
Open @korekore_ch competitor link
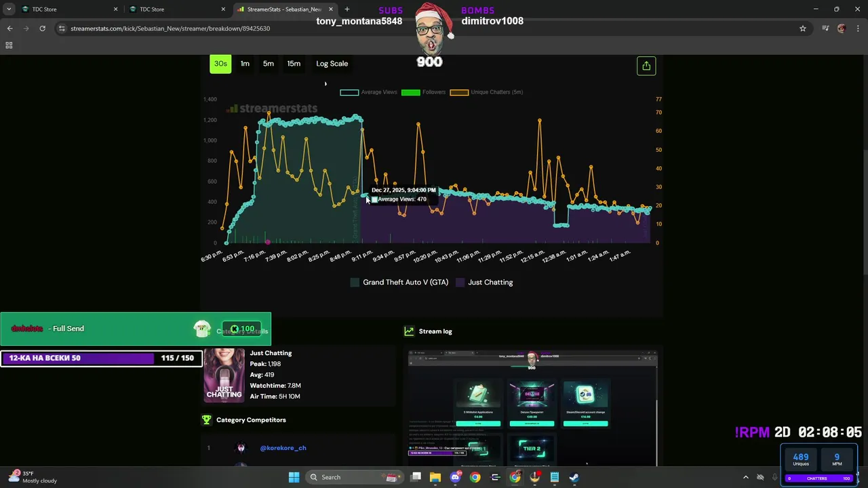(x=283, y=448)
